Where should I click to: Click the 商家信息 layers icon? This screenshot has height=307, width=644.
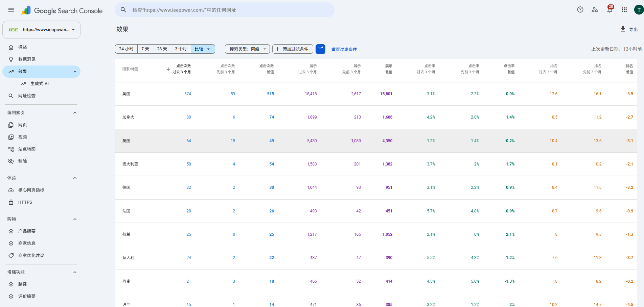(x=11, y=244)
